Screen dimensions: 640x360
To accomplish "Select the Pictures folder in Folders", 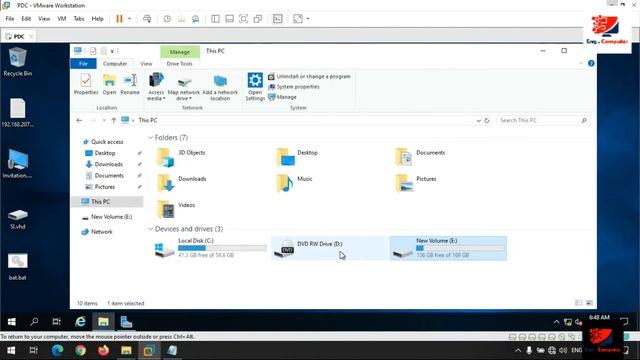I will pyautogui.click(x=416, y=183).
